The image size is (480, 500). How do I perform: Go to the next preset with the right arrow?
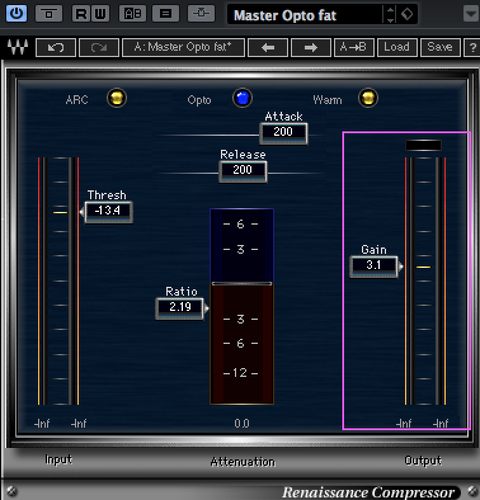(311, 48)
